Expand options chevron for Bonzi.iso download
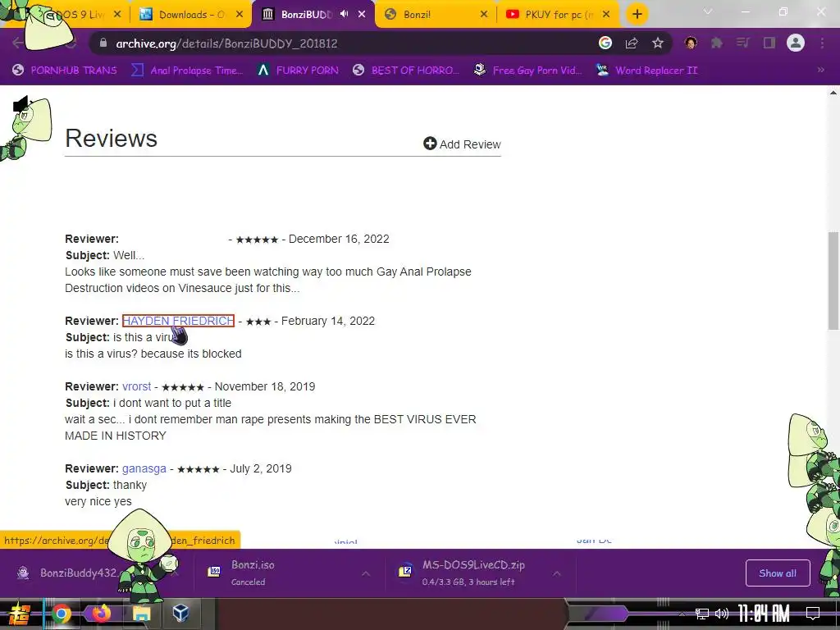Viewport: 840px width, 630px height. 366,573
